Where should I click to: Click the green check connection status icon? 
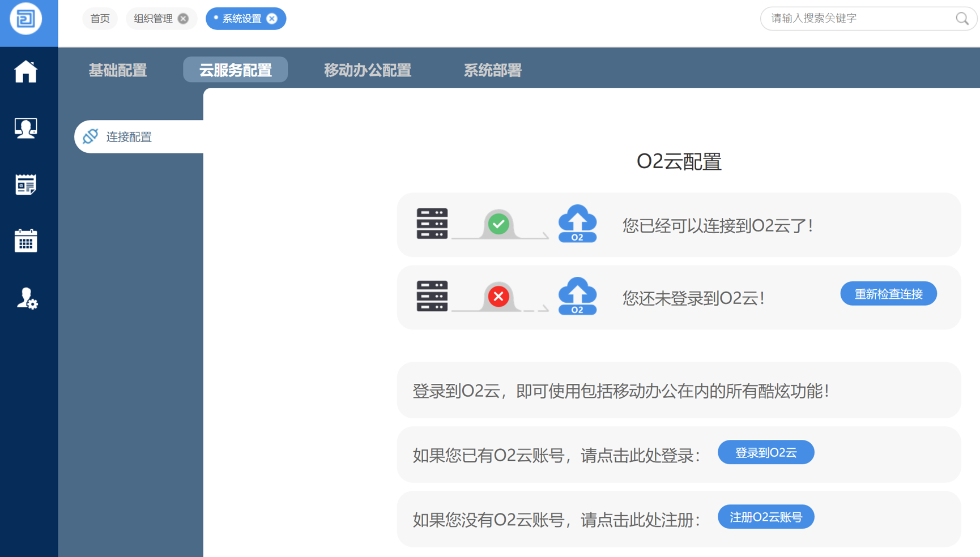pos(498,224)
